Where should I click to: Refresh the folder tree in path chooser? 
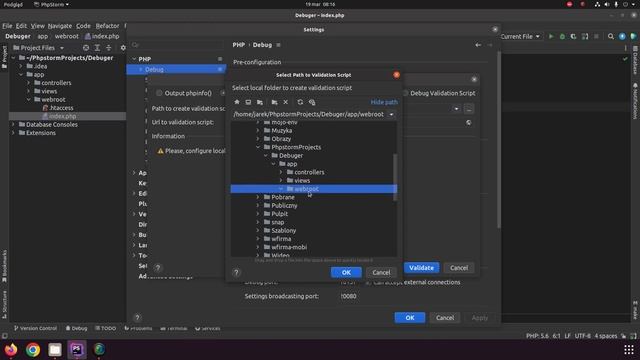pos(300,102)
